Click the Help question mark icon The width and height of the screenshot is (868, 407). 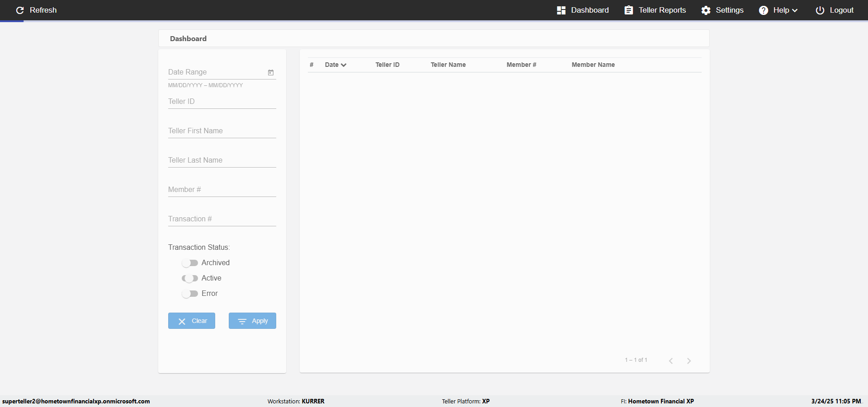click(763, 10)
